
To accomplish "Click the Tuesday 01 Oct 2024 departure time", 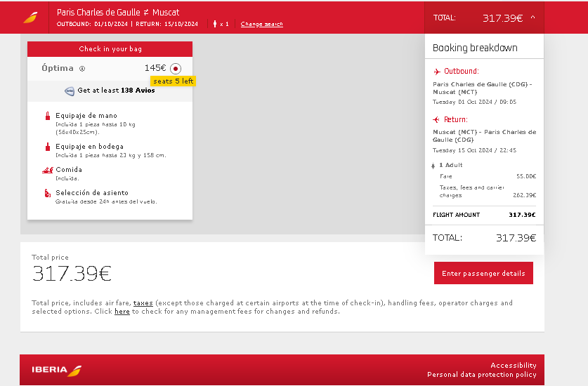I will (474, 102).
